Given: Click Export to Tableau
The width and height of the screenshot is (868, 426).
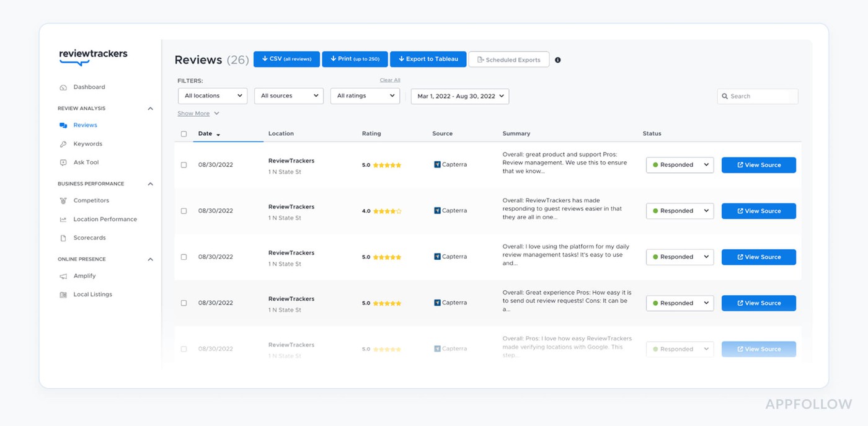Looking at the screenshot, I should click(428, 59).
